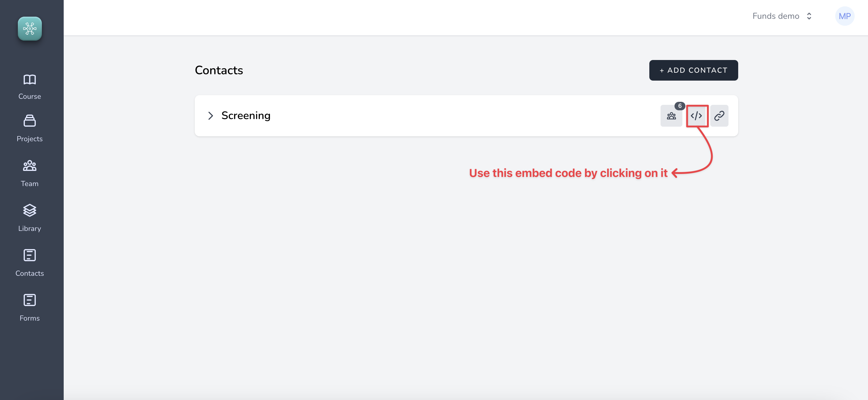This screenshot has width=868, height=400.
Task: Open Projects via its briefcase icon
Action: [x=30, y=121]
